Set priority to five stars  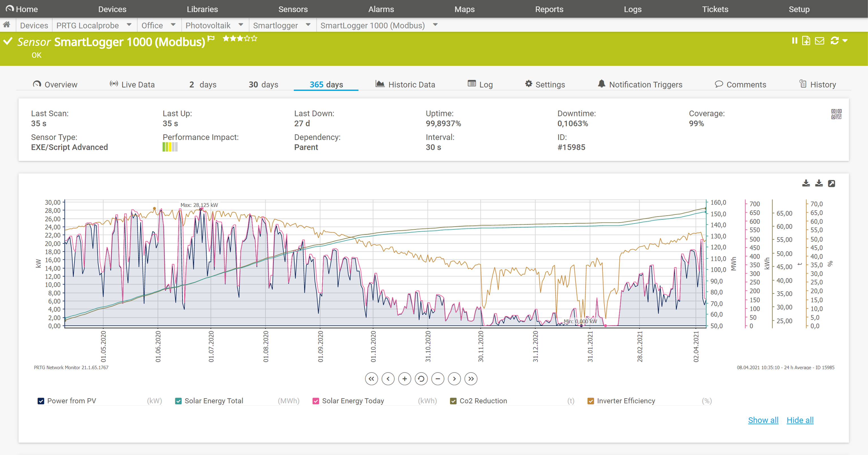coord(254,38)
